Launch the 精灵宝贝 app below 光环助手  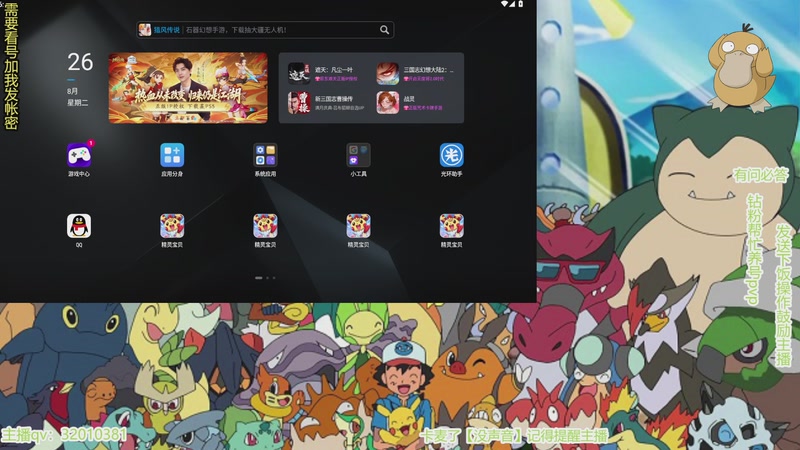(452, 226)
